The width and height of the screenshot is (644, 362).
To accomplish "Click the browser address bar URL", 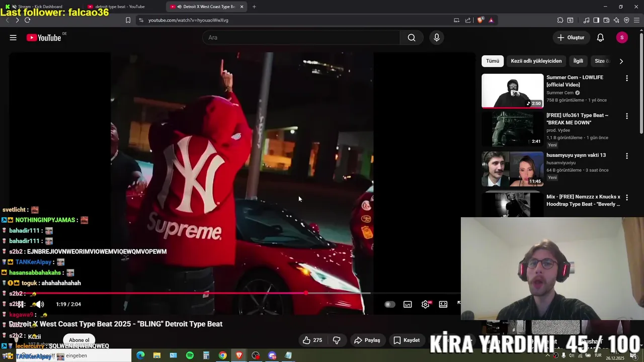I will pos(188,20).
